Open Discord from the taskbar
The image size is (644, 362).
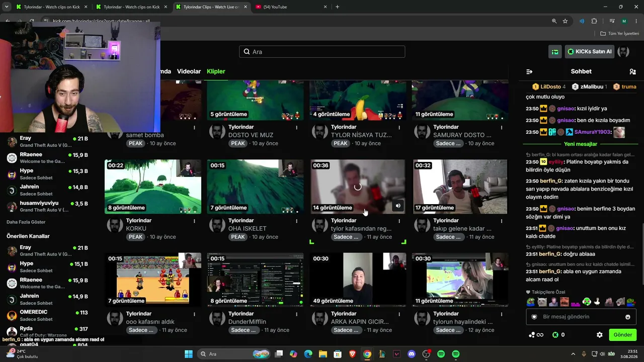tap(412, 354)
